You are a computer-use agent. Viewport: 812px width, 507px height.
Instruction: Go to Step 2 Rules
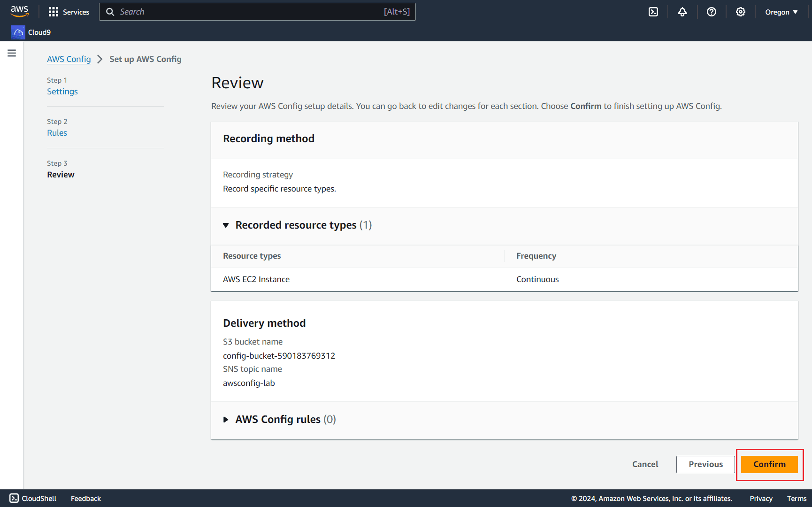[x=57, y=133]
